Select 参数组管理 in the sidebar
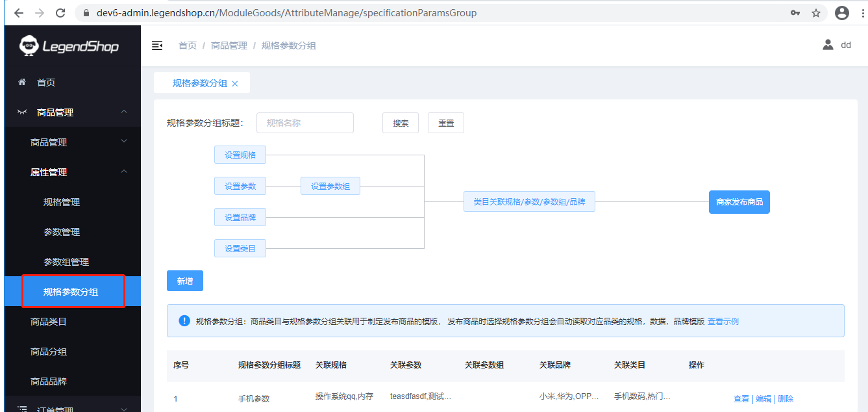Viewport: 868px width, 412px height. click(x=66, y=262)
